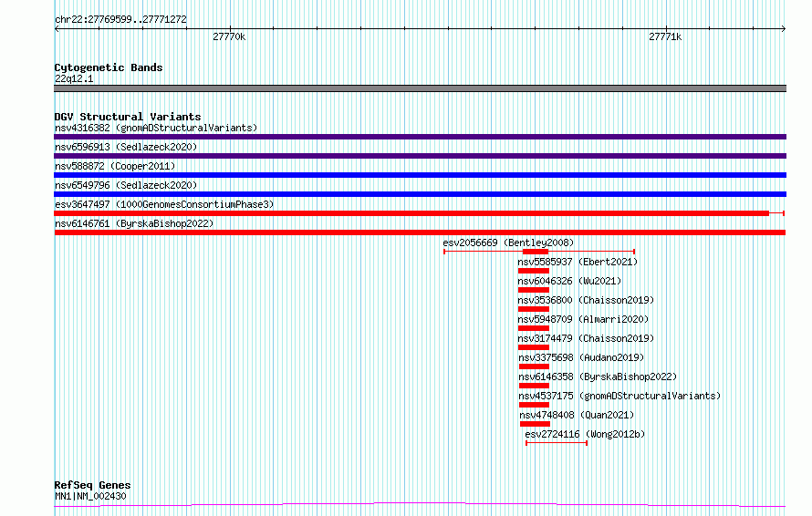
Task: Click the esv2056669 Bentley2008 label
Action: pyautogui.click(x=508, y=243)
